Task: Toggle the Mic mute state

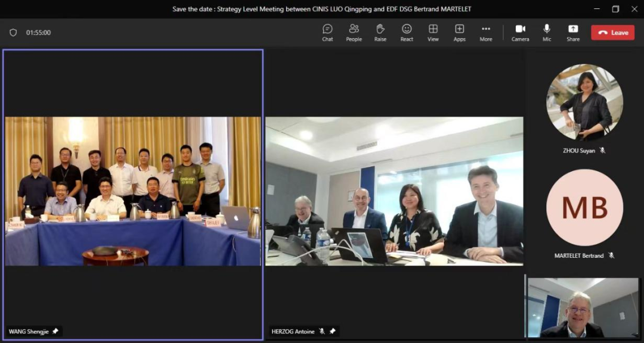Action: pyautogui.click(x=547, y=32)
